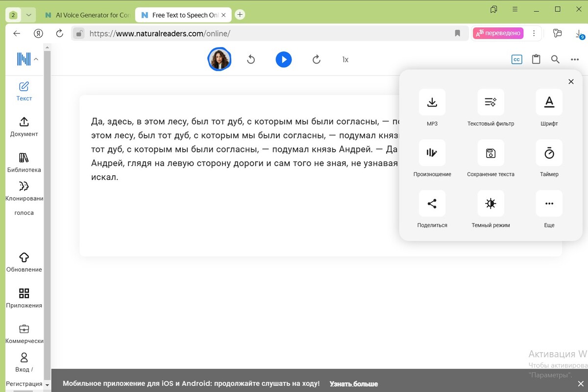Play the text with the blue play button
This screenshot has height=392, width=588.
point(284,60)
